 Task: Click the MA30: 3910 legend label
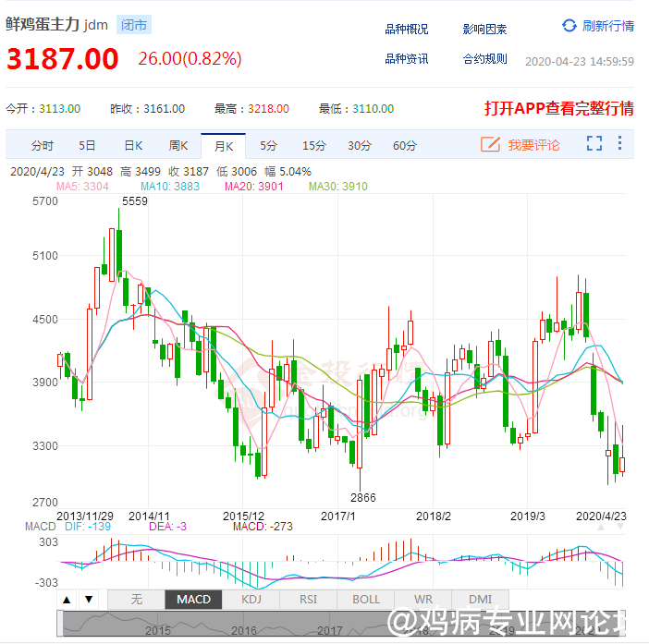click(338, 187)
